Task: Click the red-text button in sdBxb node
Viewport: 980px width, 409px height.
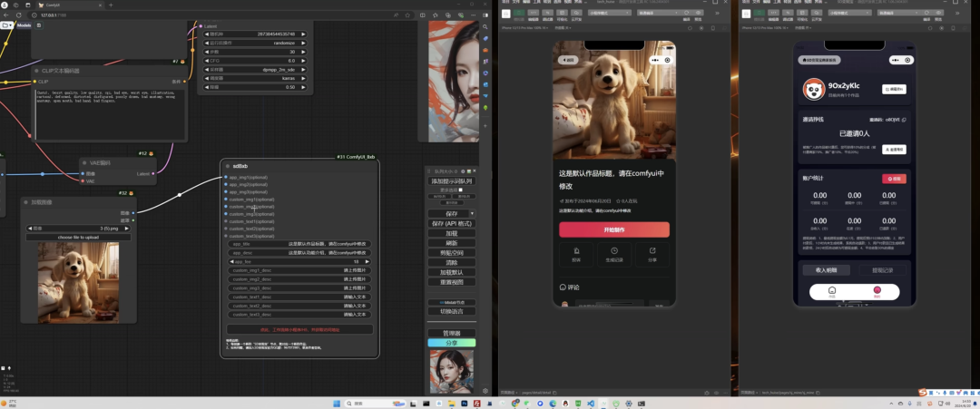Action: (x=299, y=329)
